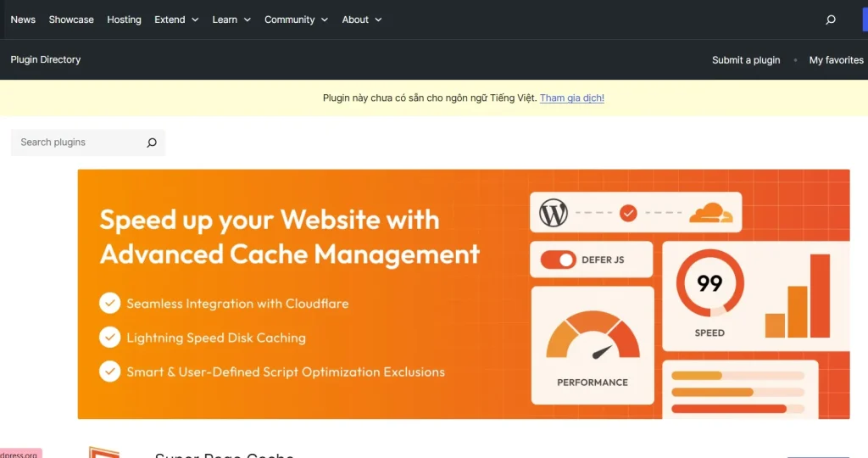This screenshot has width=868, height=458.
Task: Expand the Learn dropdown menu
Action: tap(231, 20)
